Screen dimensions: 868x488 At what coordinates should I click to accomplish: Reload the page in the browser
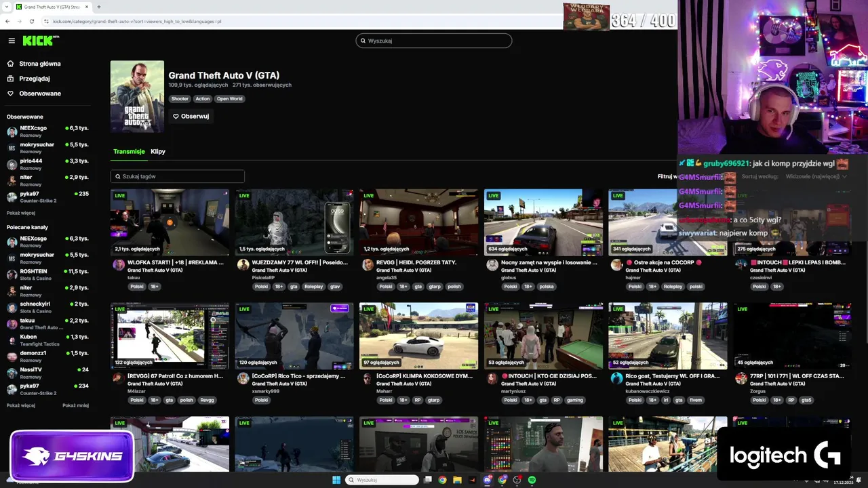pos(32,21)
